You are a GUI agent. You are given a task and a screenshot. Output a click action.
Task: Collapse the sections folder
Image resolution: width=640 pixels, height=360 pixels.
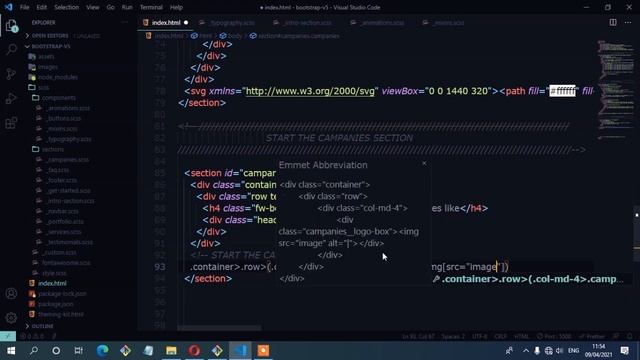coord(53,149)
